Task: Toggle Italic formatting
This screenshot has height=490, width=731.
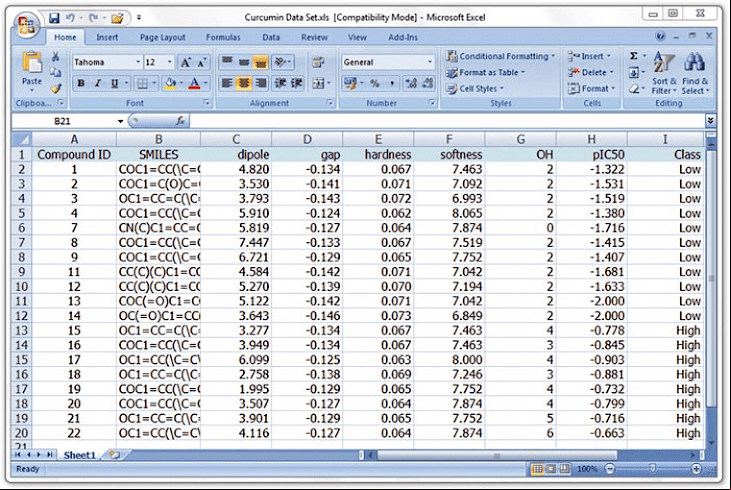Action: pos(98,83)
